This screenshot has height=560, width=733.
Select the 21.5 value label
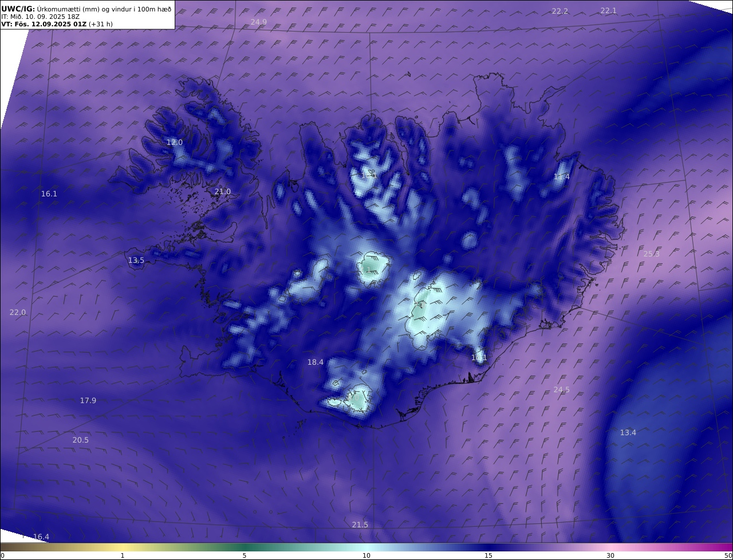click(360, 525)
